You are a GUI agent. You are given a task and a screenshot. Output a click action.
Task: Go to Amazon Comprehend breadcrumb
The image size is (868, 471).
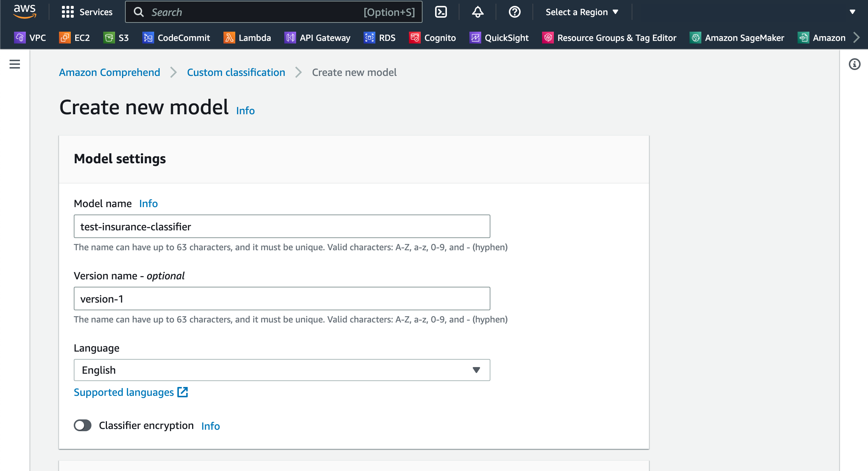click(x=110, y=72)
